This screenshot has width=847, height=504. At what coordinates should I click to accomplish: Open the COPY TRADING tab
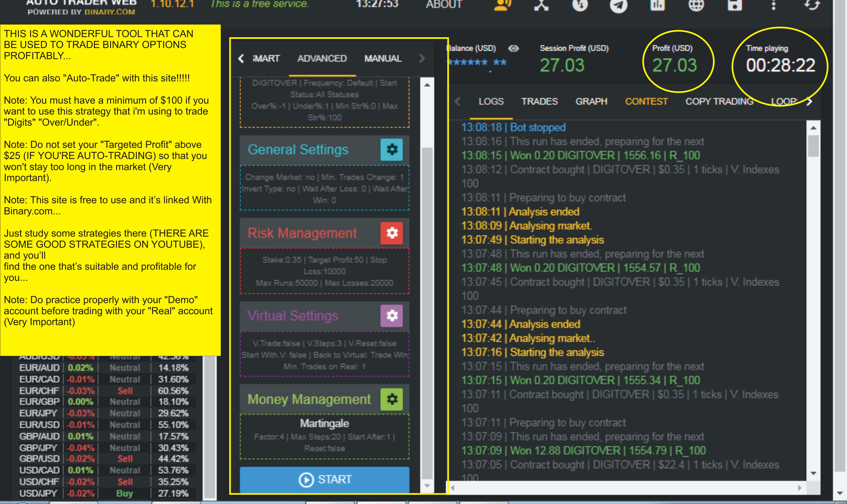(x=719, y=102)
